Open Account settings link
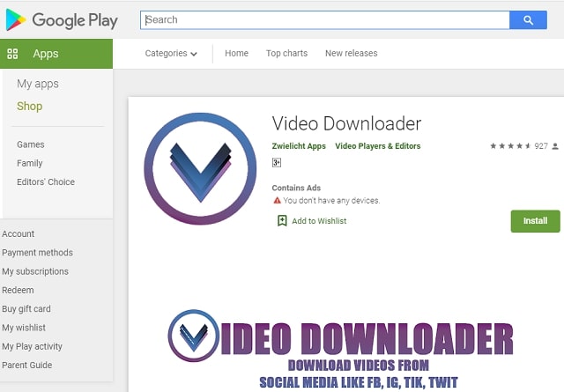The height and width of the screenshot is (392, 564). click(18, 233)
